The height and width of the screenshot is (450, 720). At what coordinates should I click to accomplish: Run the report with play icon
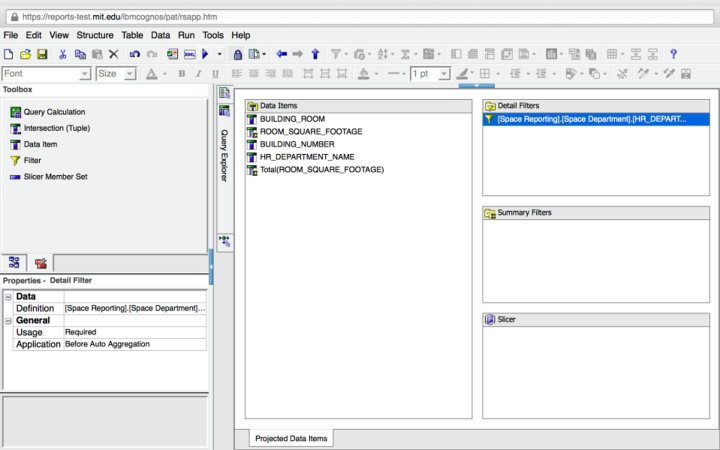[205, 54]
